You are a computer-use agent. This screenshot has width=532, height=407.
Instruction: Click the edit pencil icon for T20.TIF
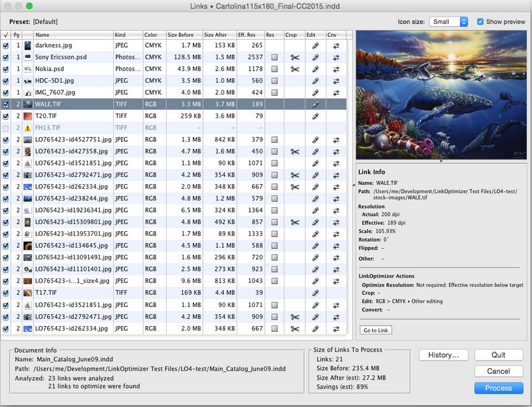click(x=315, y=116)
